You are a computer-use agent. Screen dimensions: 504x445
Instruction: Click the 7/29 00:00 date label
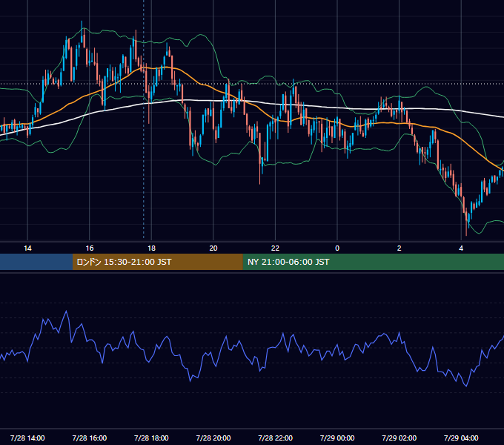point(337,438)
